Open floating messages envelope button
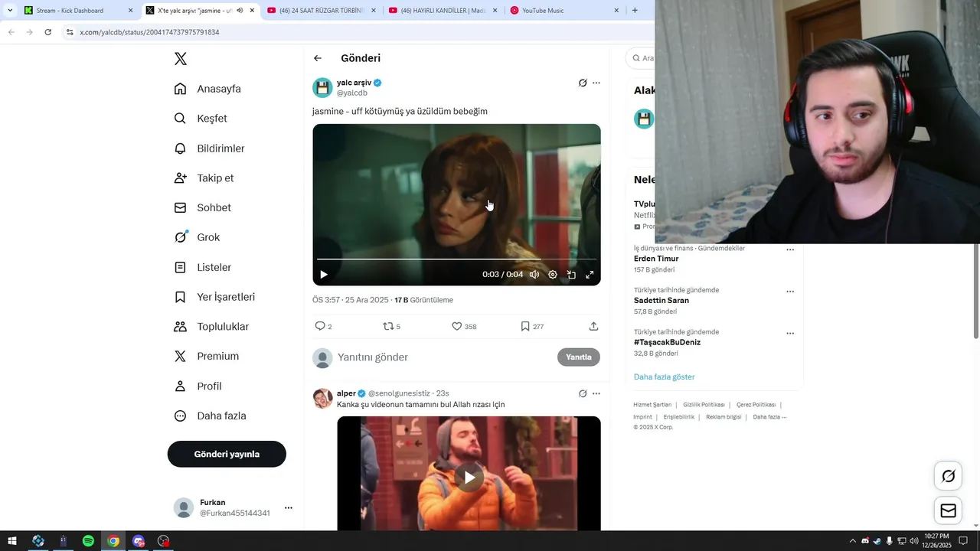Image resolution: width=980 pixels, height=551 pixels. coord(948,510)
